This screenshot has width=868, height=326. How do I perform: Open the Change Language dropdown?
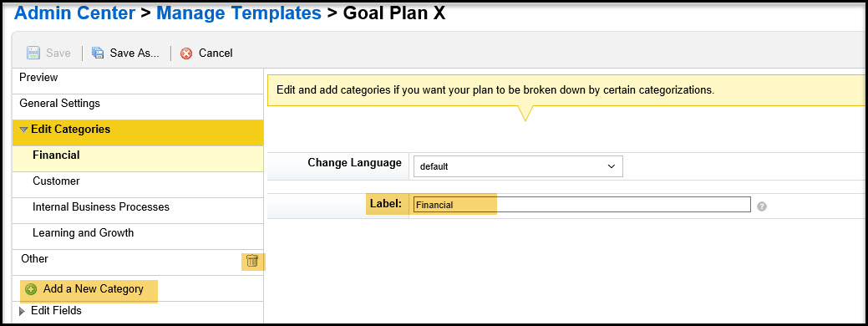pos(518,166)
